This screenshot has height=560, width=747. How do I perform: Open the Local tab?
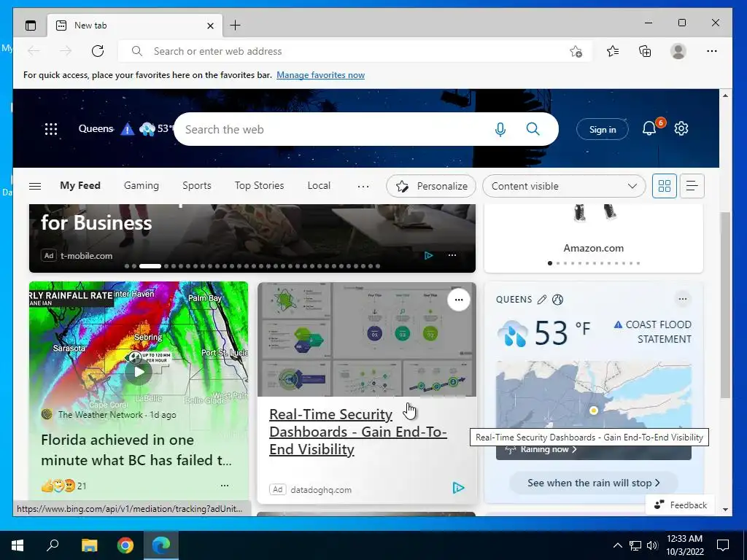pos(319,186)
